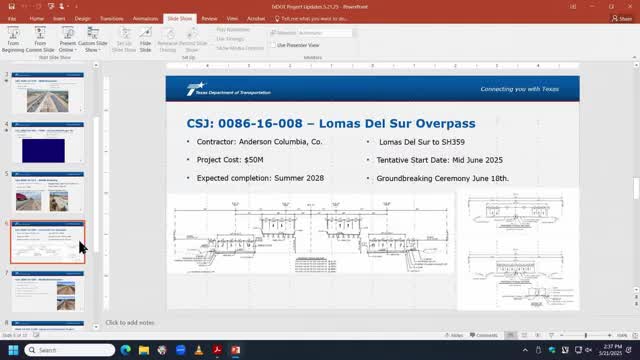Click Tentative Start Date bullet text
Image resolution: width=640 pixels, height=360 pixels.
[x=440, y=160]
